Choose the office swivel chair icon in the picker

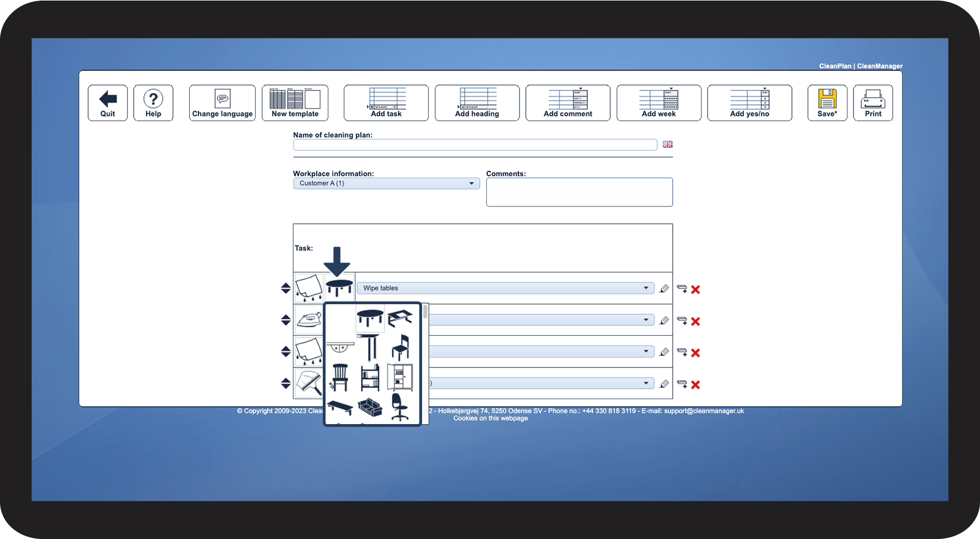pos(400,407)
